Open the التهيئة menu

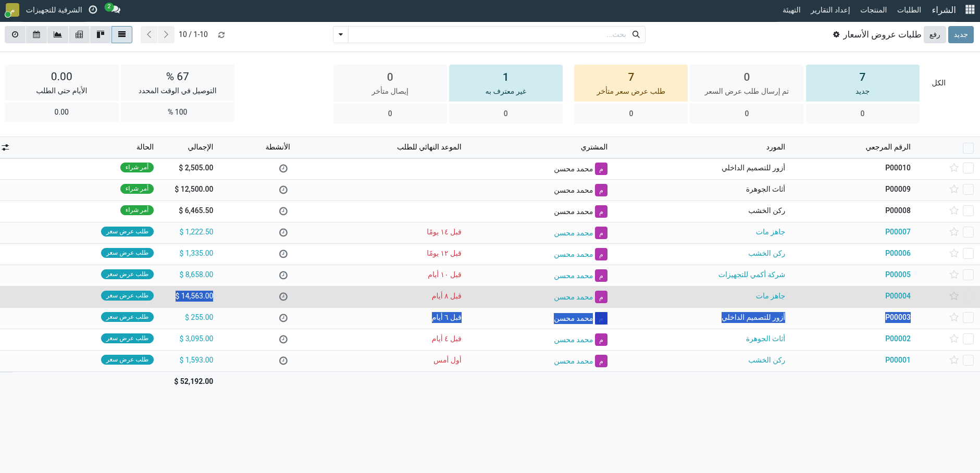tap(791, 9)
